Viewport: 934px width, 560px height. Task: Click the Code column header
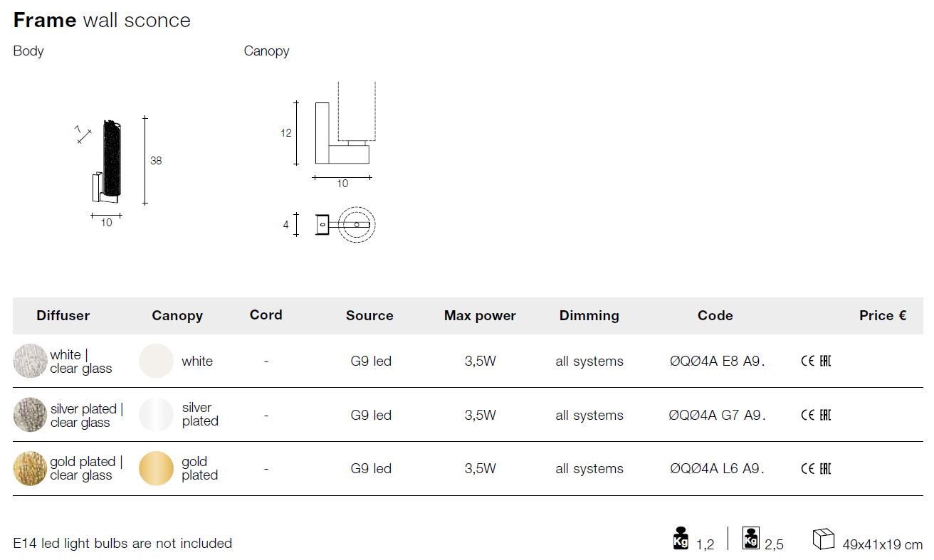click(x=715, y=315)
